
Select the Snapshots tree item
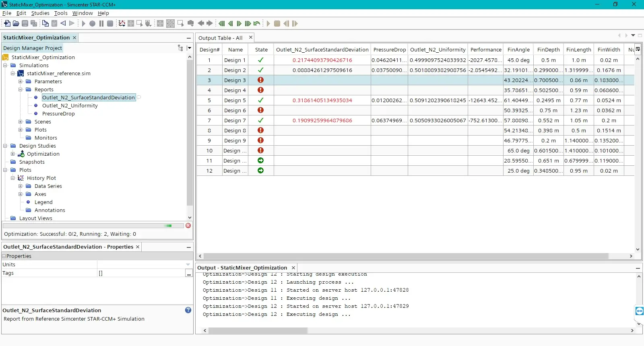pos(32,162)
